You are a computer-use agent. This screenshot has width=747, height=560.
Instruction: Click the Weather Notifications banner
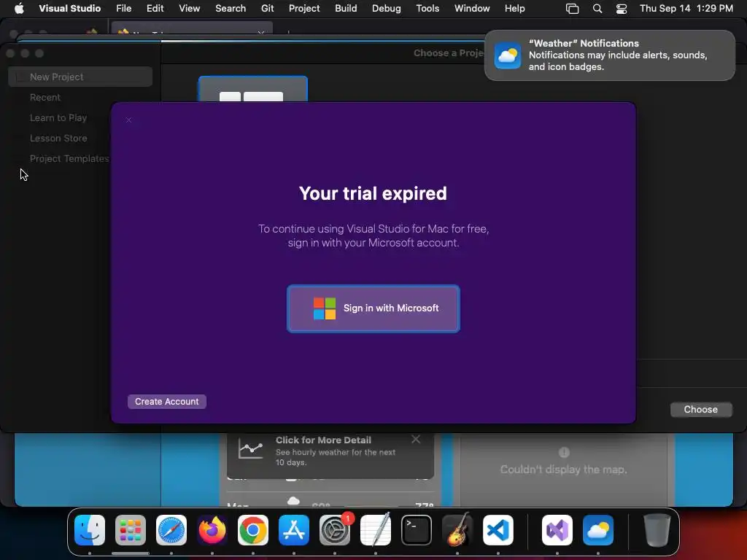pos(609,55)
